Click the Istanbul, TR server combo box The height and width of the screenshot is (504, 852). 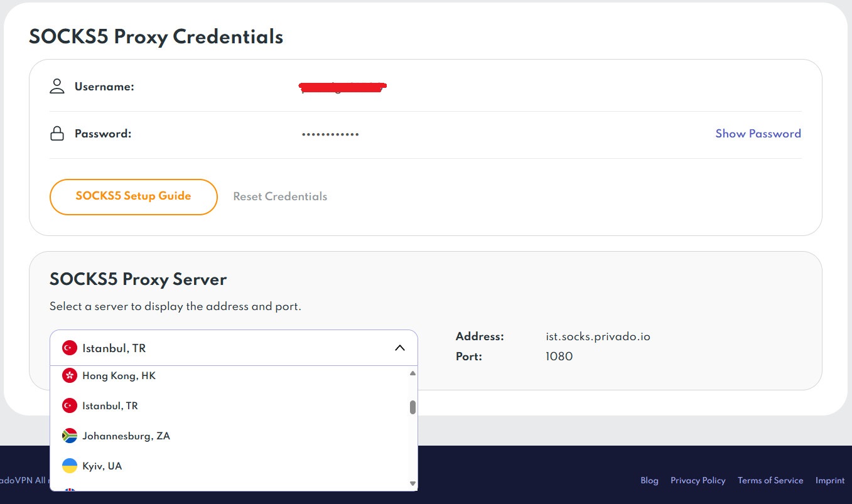tap(234, 348)
